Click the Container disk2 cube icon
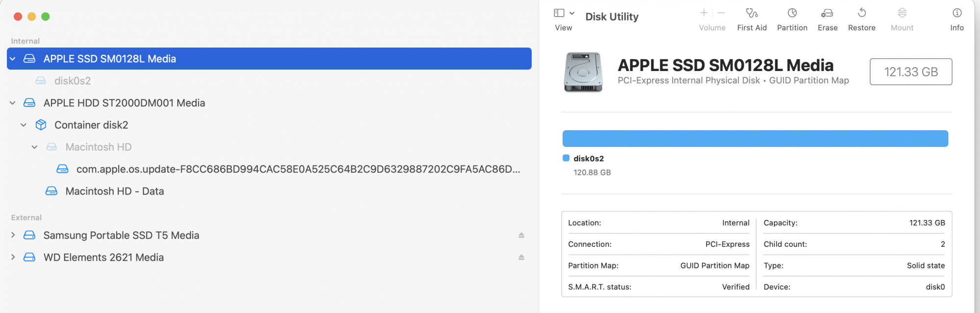 tap(41, 125)
